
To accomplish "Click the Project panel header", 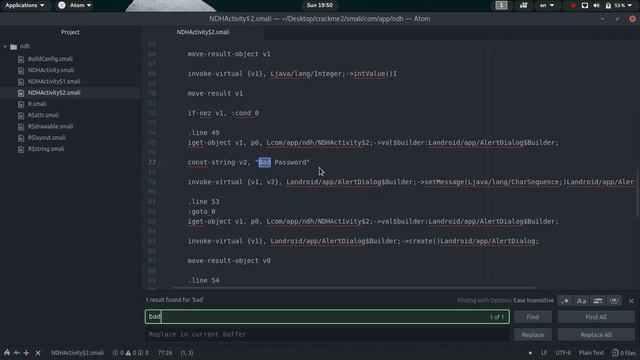I will pos(70,32).
